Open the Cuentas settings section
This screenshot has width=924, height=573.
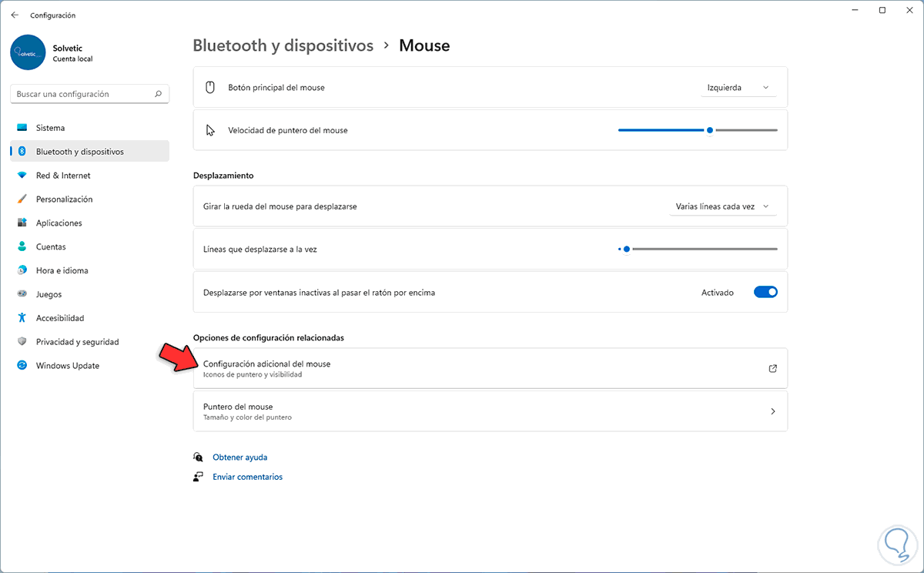pyautogui.click(x=51, y=247)
